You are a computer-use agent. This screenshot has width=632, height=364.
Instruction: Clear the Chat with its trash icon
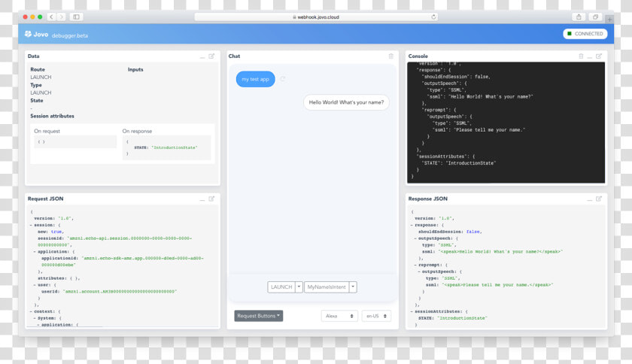point(391,56)
